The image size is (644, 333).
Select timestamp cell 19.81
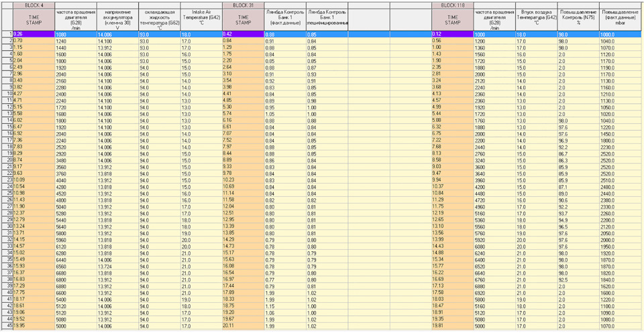[453, 325]
